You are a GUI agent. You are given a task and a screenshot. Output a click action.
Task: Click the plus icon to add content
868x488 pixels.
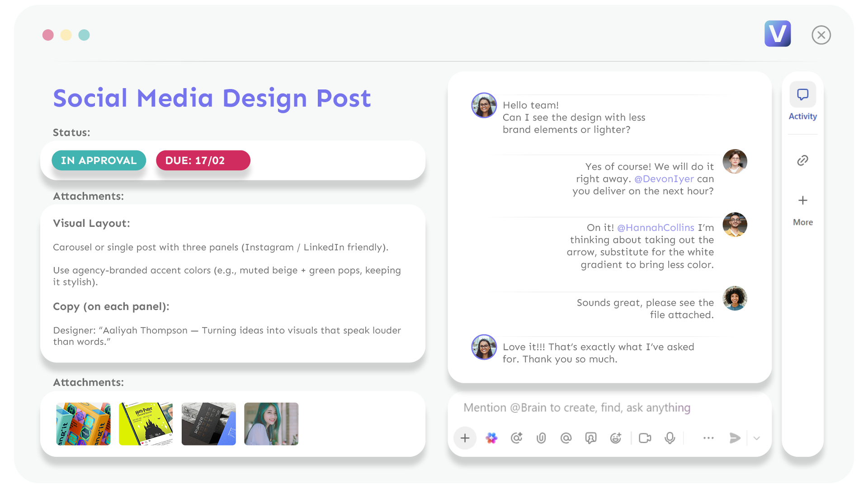coord(465,438)
